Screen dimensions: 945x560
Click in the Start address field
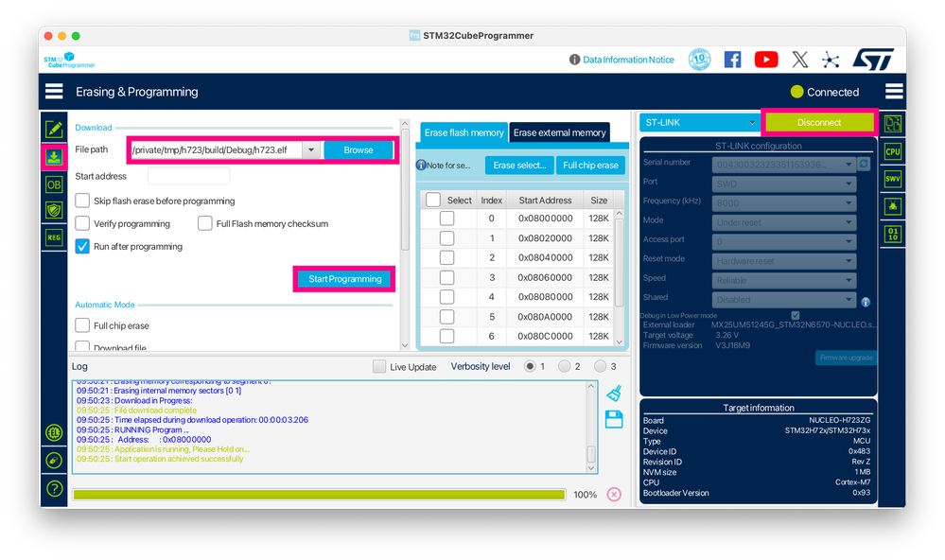coord(188,176)
